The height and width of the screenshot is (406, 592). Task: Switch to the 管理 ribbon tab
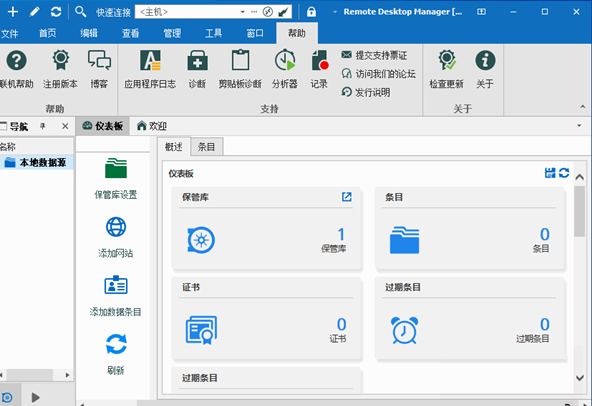click(x=172, y=33)
